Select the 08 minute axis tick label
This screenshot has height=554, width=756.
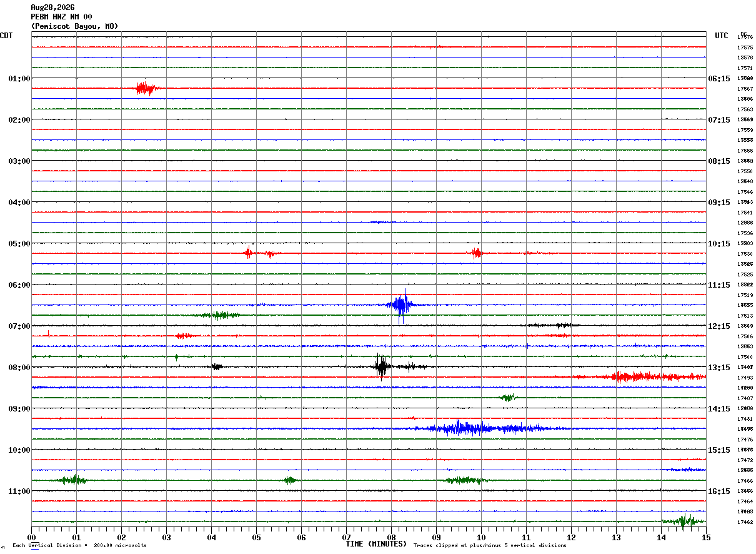[x=391, y=537]
